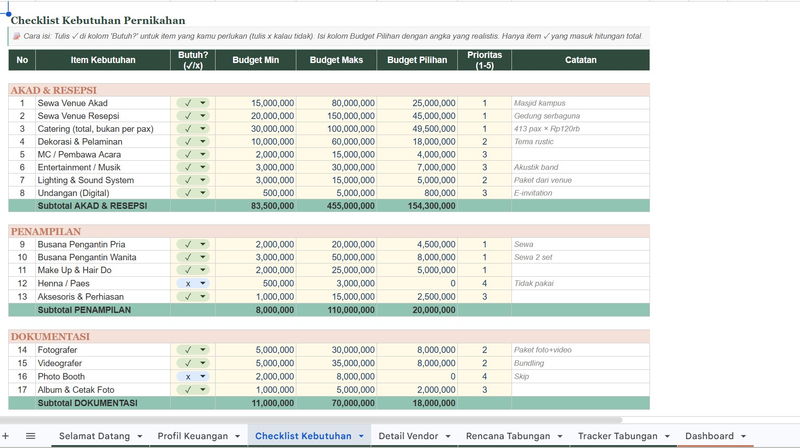
Task: Open Rencana Tabungan sheet tab
Action: [x=508, y=436]
